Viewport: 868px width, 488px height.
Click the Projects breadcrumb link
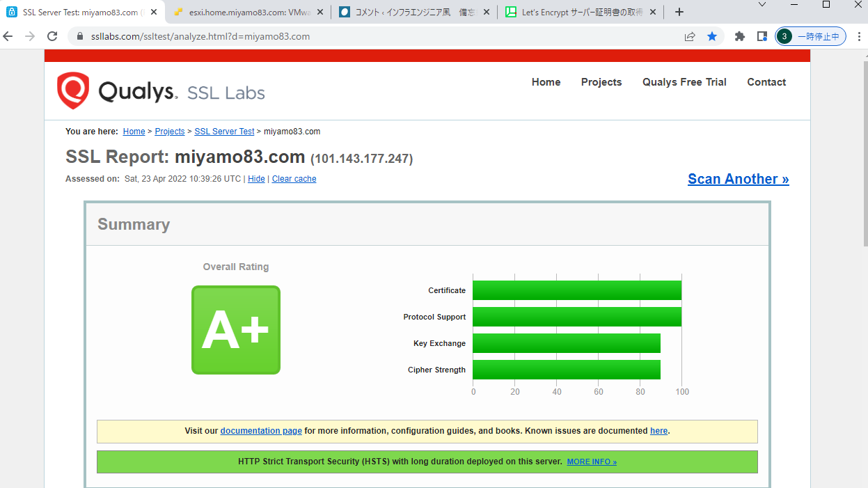(x=170, y=132)
